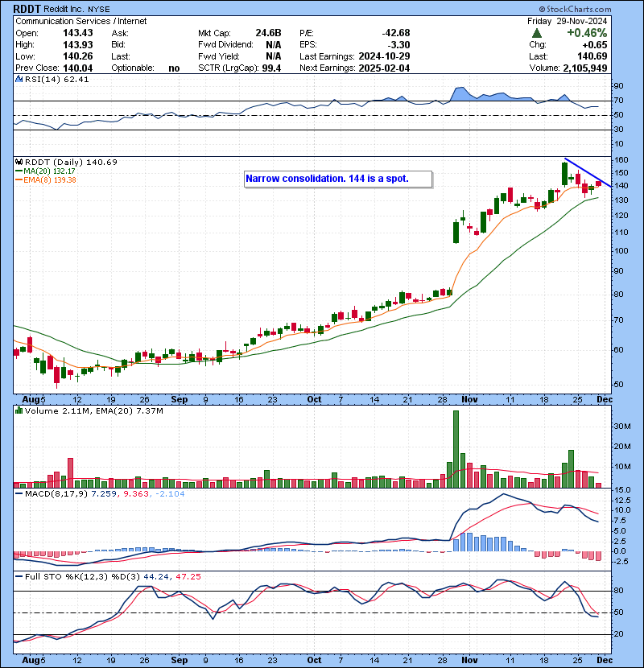The width and height of the screenshot is (644, 668).
Task: Click the green MA(20) legend marker
Action: (x=19, y=171)
